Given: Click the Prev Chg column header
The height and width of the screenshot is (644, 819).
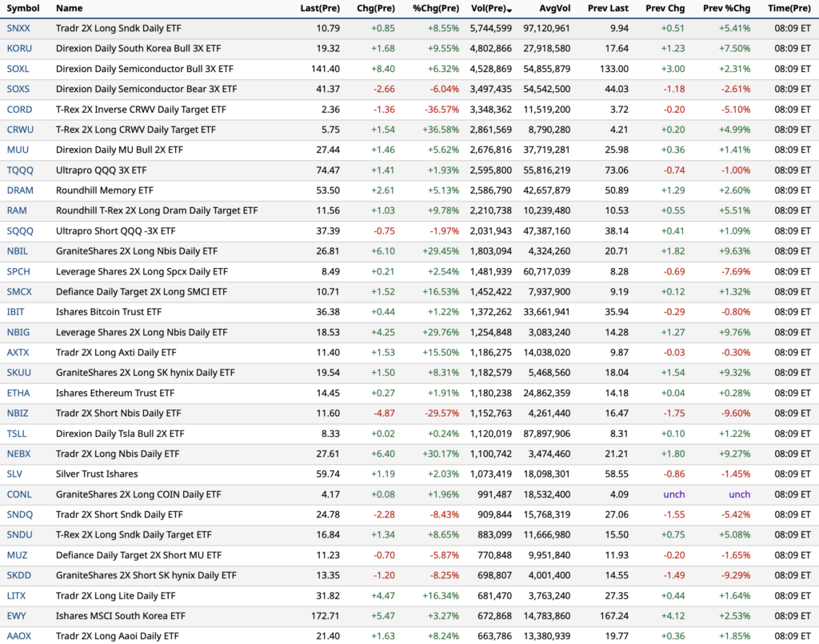Looking at the screenshot, I should [x=665, y=8].
